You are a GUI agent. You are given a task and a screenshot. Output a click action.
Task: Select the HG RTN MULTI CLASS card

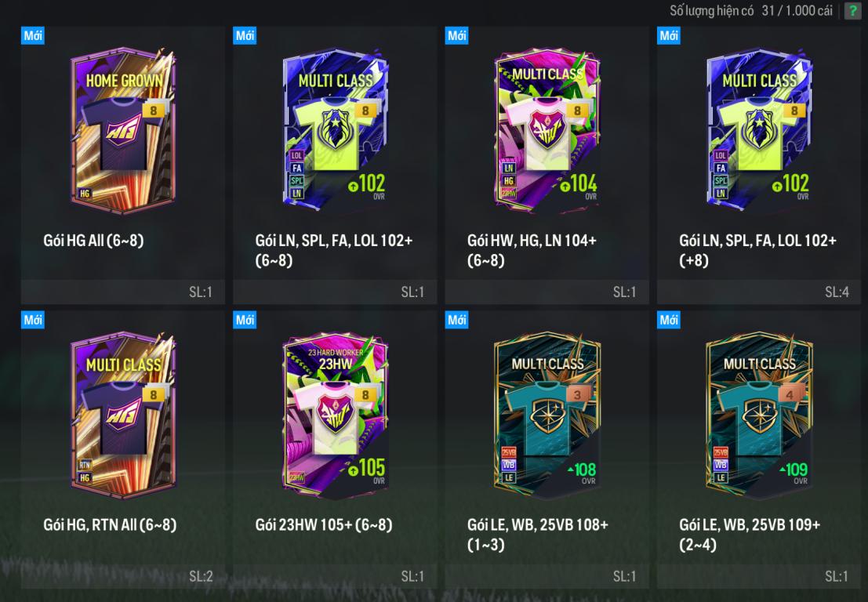[x=123, y=415]
